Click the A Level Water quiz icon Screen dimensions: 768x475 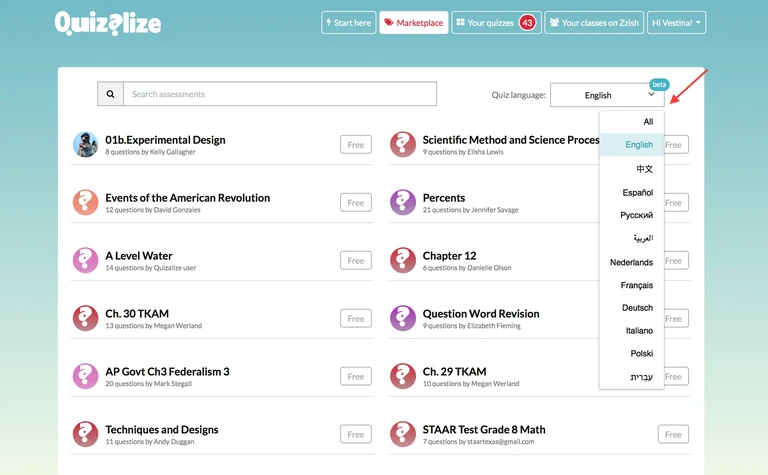[85, 261]
